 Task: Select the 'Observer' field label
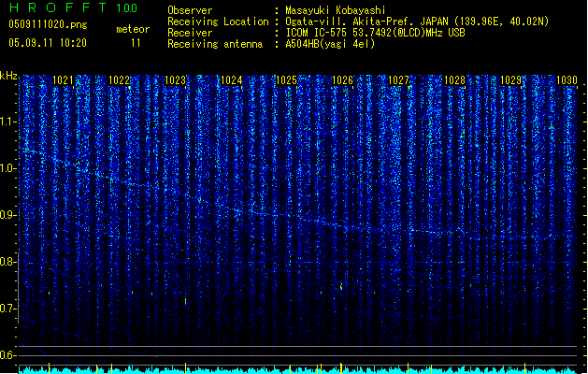[190, 10]
